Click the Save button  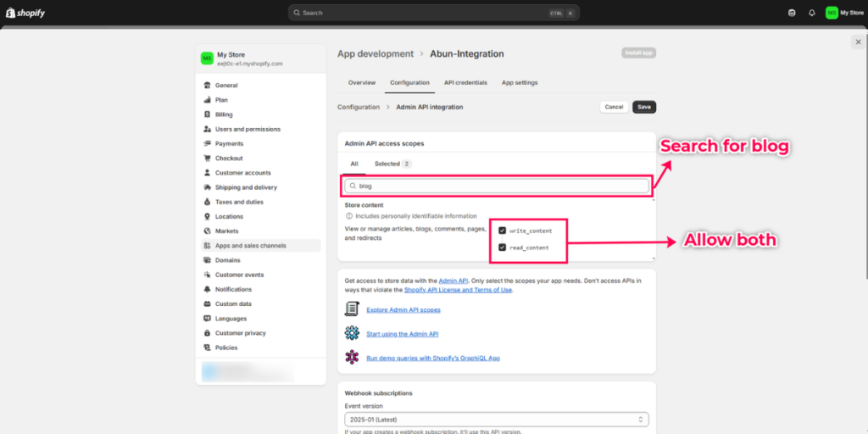pyautogui.click(x=644, y=107)
